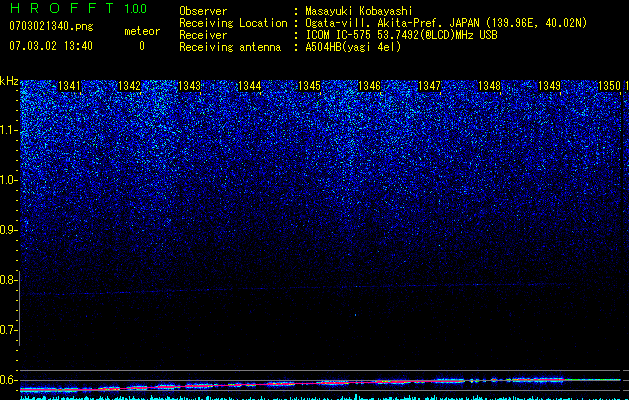The height and width of the screenshot is (400, 629).
Task: Click the 0.9 kHz axis label
Action: (x=9, y=230)
